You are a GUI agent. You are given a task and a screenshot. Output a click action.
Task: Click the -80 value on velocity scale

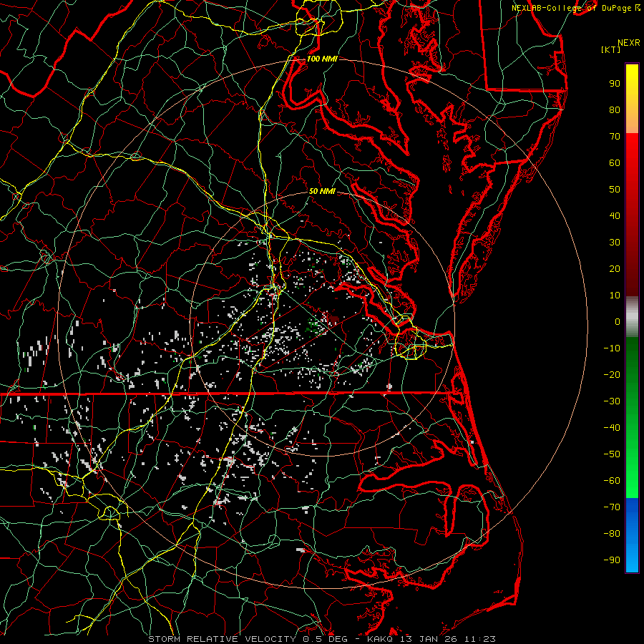tap(612, 534)
